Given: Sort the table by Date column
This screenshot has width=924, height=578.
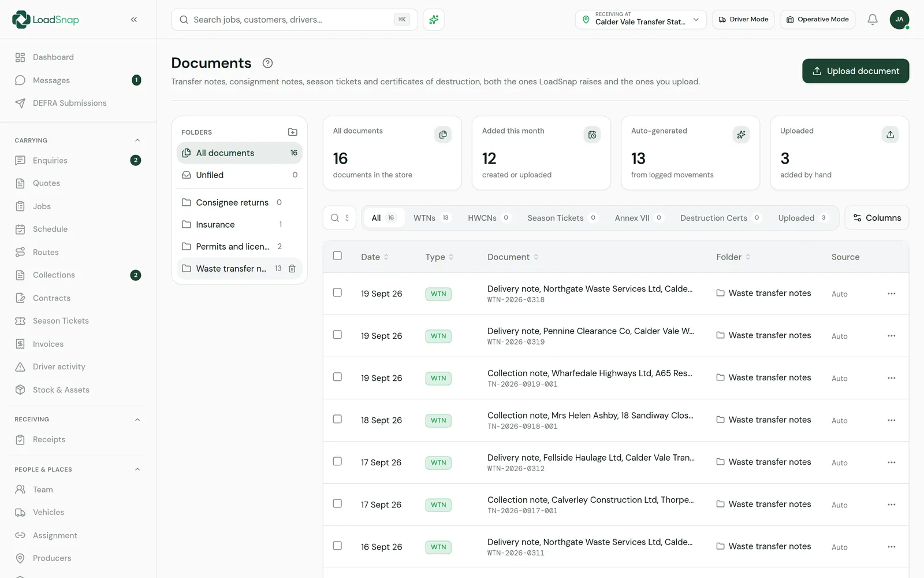Looking at the screenshot, I should [x=375, y=257].
